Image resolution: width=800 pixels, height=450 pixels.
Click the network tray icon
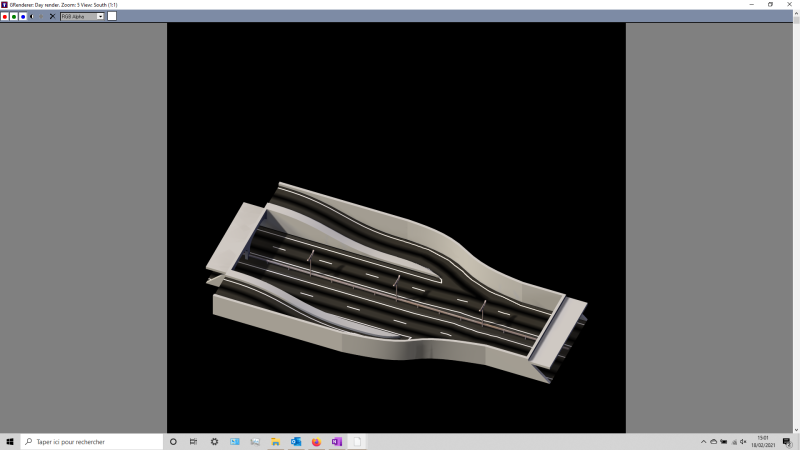click(734, 442)
